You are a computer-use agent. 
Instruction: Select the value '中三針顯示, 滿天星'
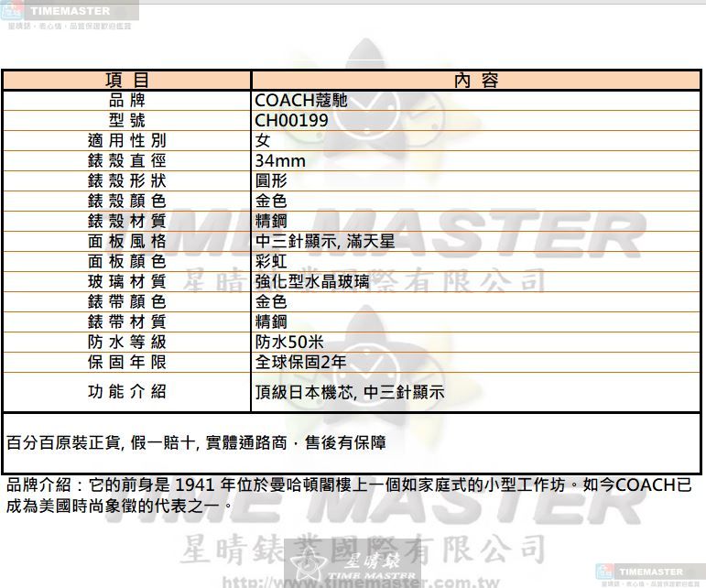pyautogui.click(x=325, y=241)
